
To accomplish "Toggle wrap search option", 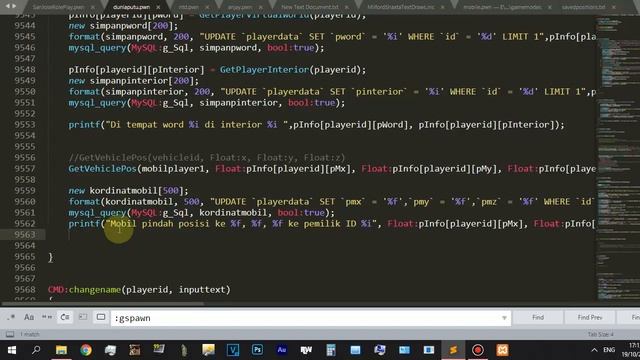I will click(65, 317).
